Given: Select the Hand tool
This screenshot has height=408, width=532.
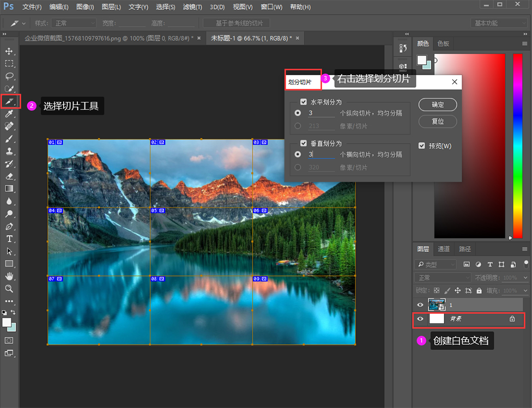Looking at the screenshot, I should pyautogui.click(x=9, y=276).
